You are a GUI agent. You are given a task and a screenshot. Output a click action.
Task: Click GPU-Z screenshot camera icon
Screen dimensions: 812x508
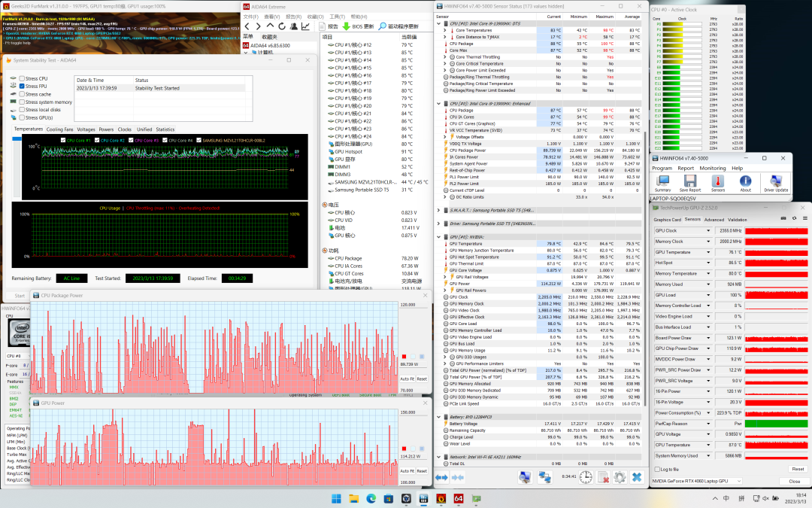coord(783,218)
